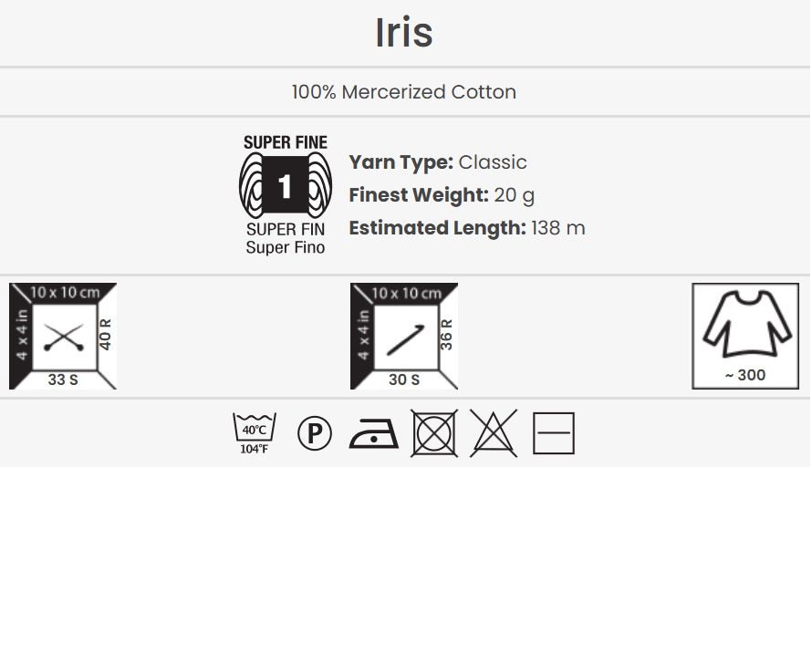Image resolution: width=812 pixels, height=655 pixels.
Task: Expand the Estimated Length 138 m row
Action: coord(465,228)
